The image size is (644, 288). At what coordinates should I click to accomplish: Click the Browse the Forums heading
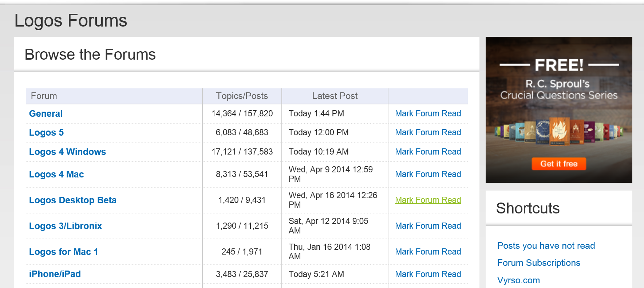90,55
